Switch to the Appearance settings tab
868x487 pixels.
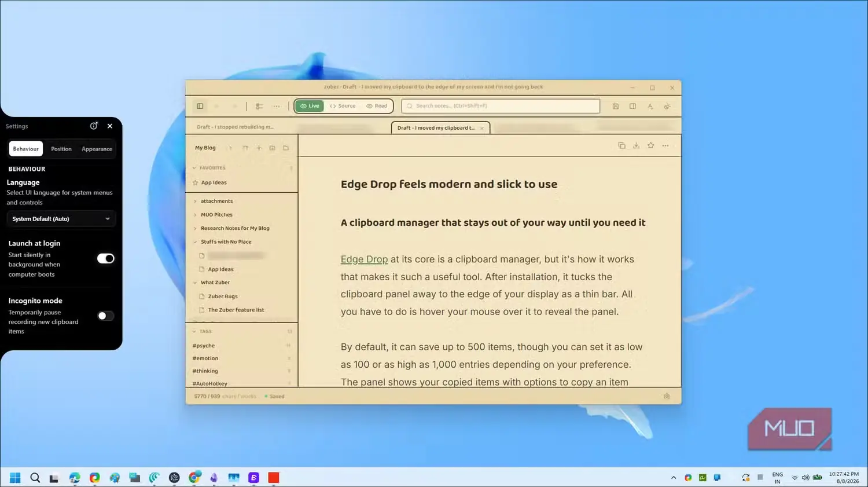click(97, 149)
